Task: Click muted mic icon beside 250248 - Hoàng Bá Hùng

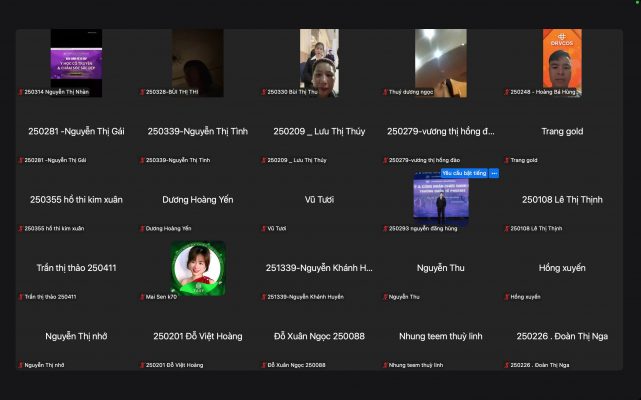Action: coord(506,91)
